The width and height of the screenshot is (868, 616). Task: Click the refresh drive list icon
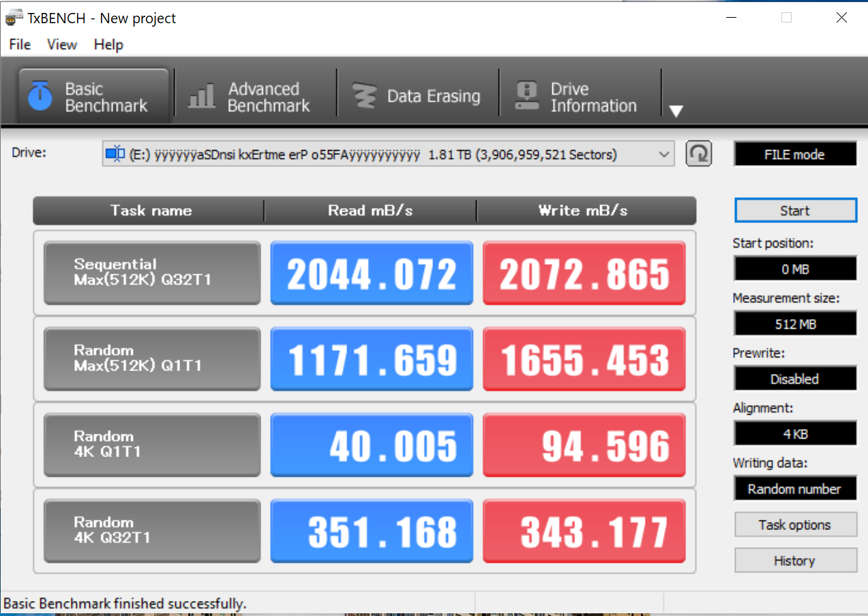[x=699, y=154]
